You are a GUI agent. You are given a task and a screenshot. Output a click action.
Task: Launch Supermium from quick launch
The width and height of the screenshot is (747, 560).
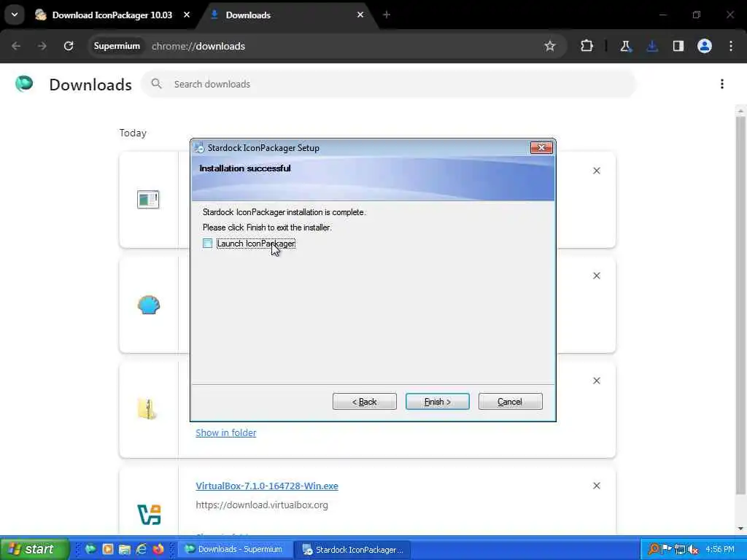coord(90,549)
